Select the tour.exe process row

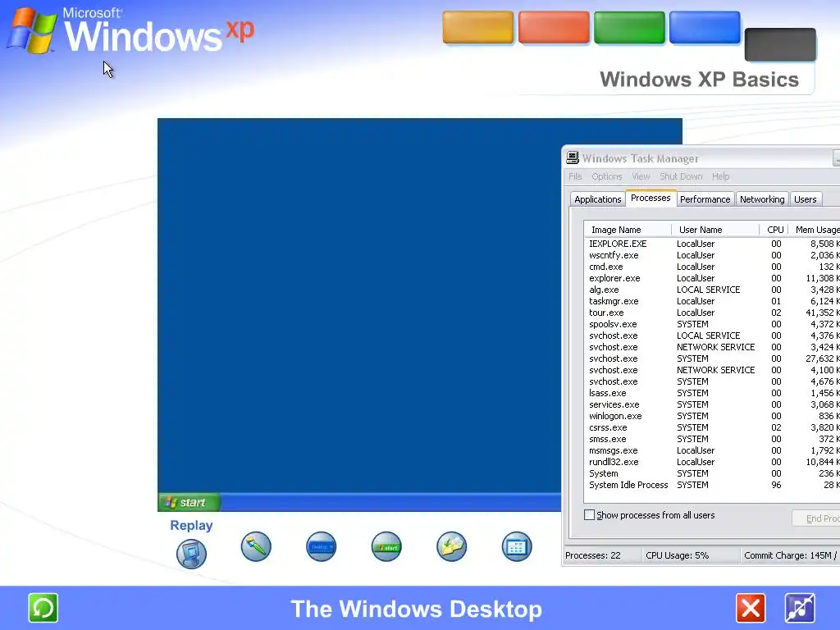pyautogui.click(x=712, y=313)
